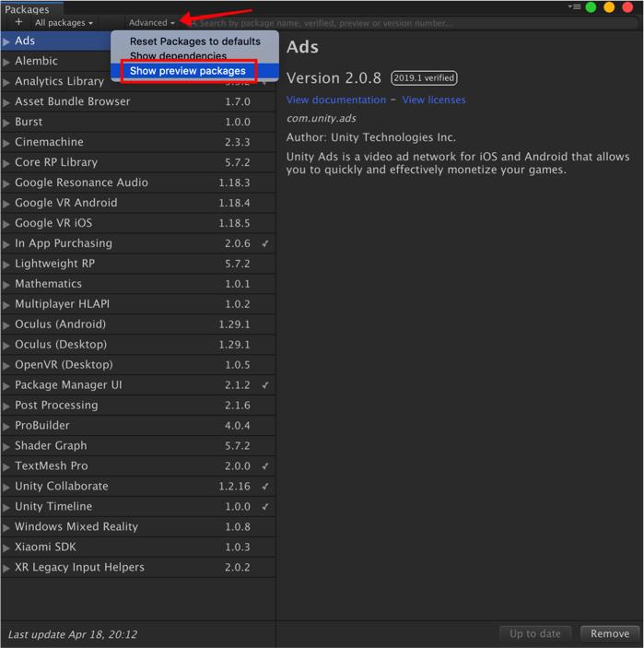Expand the Asset Bundle Browser arrow
Screen dimensions: 644x648
click(6, 102)
